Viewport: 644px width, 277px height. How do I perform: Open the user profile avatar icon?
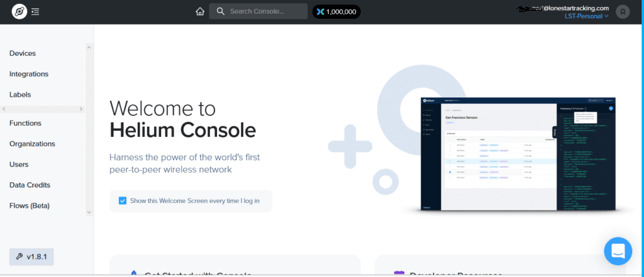coord(623,11)
